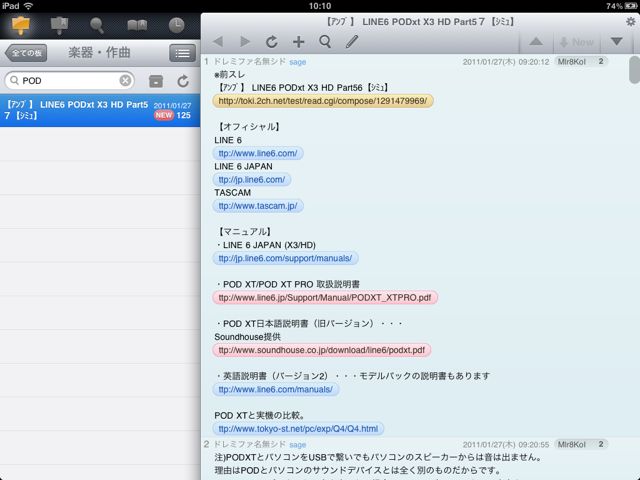Tap the thread title in the header

point(420,22)
